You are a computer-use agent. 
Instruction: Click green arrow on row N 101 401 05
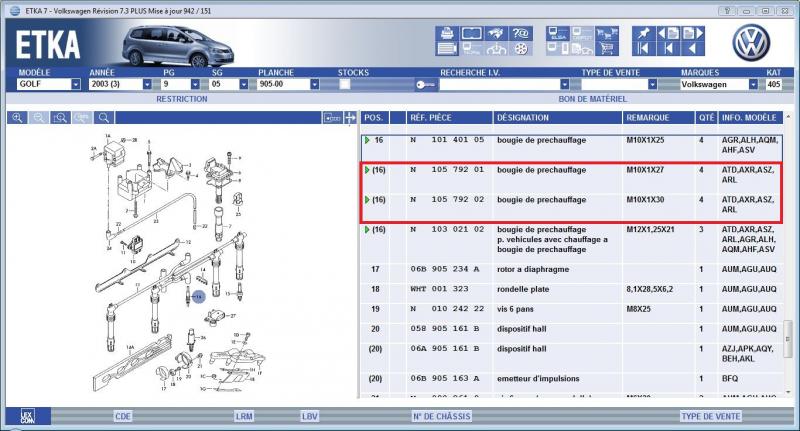[x=367, y=140]
